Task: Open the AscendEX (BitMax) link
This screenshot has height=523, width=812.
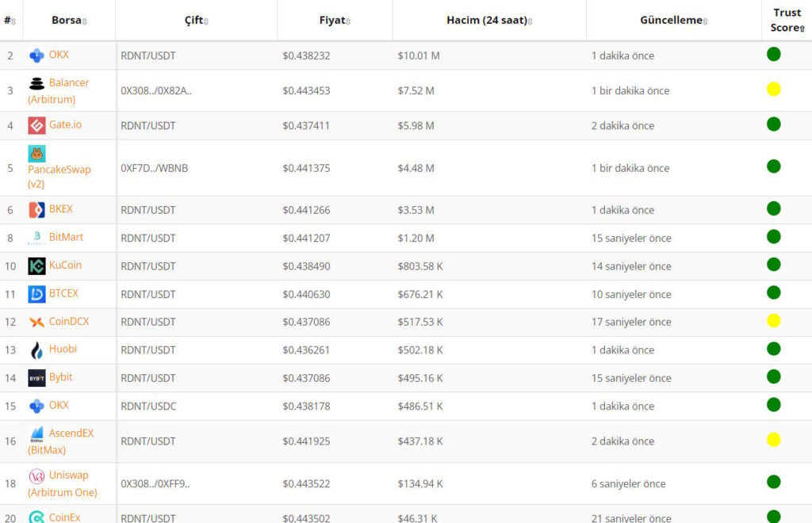Action: [x=60, y=441]
